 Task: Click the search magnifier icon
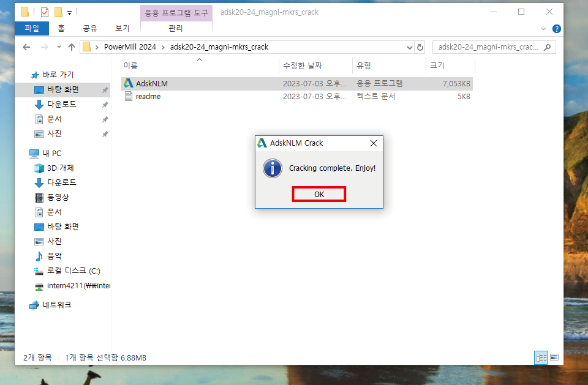pos(548,47)
